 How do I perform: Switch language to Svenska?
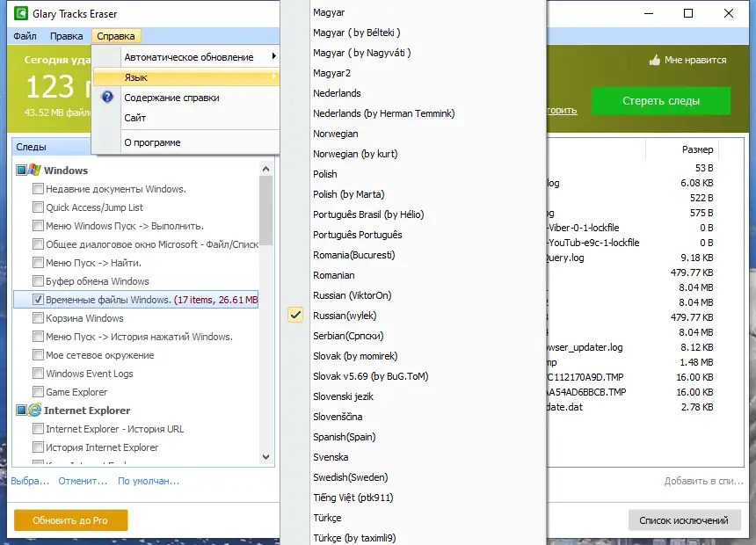(x=331, y=457)
